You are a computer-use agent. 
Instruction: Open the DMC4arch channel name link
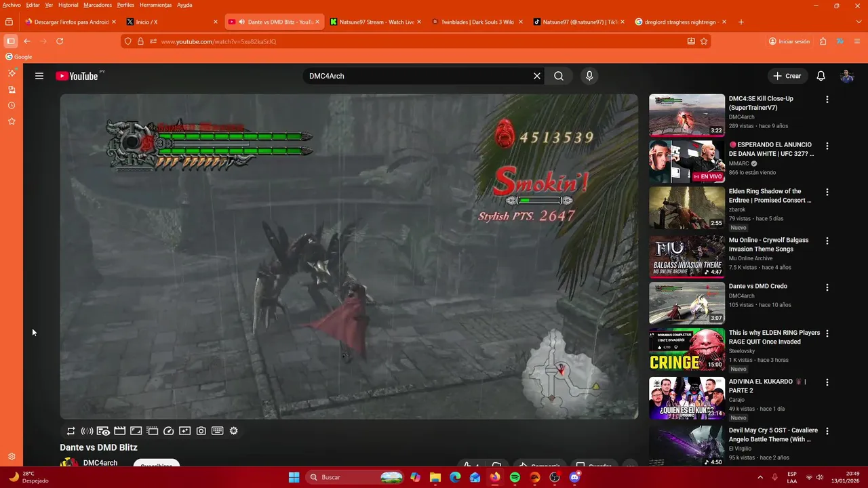click(100, 463)
